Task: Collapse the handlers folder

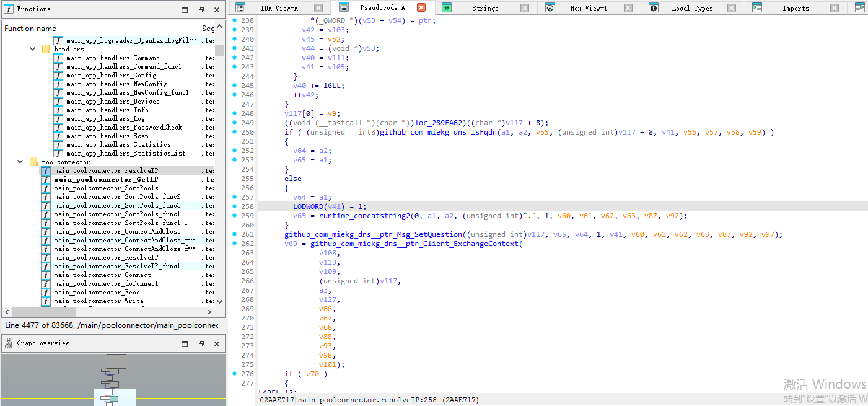Action: coord(33,49)
